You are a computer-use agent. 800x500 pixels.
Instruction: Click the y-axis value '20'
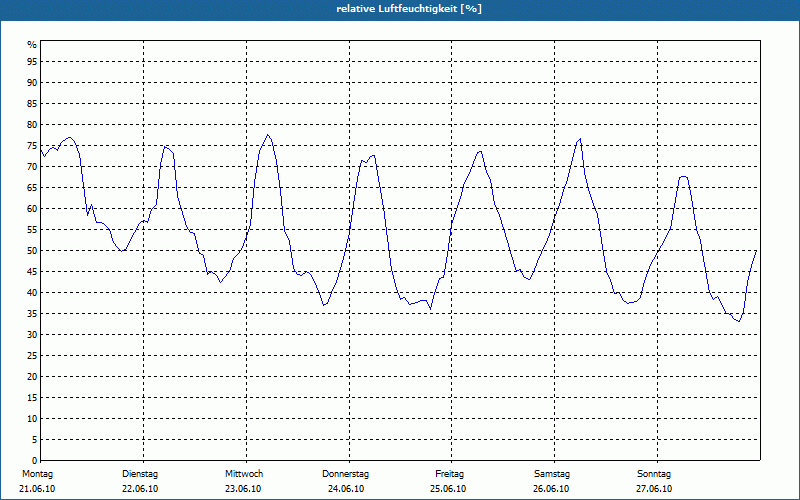32,377
